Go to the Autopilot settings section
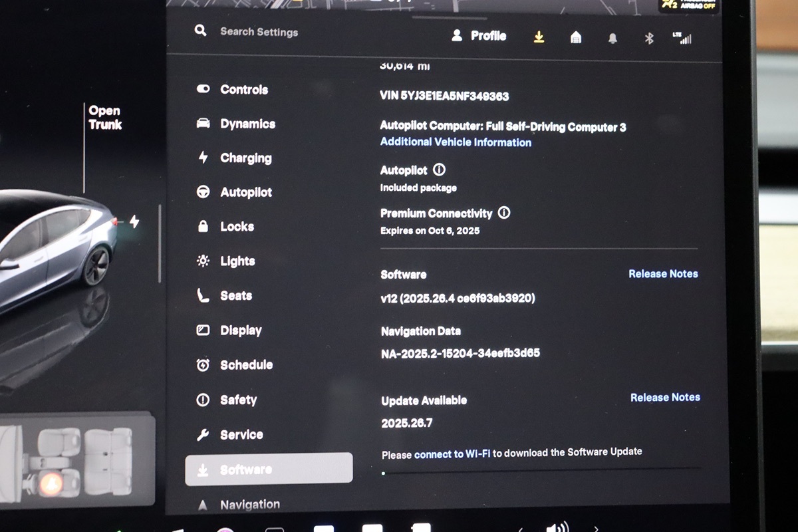This screenshot has width=798, height=532. click(245, 192)
